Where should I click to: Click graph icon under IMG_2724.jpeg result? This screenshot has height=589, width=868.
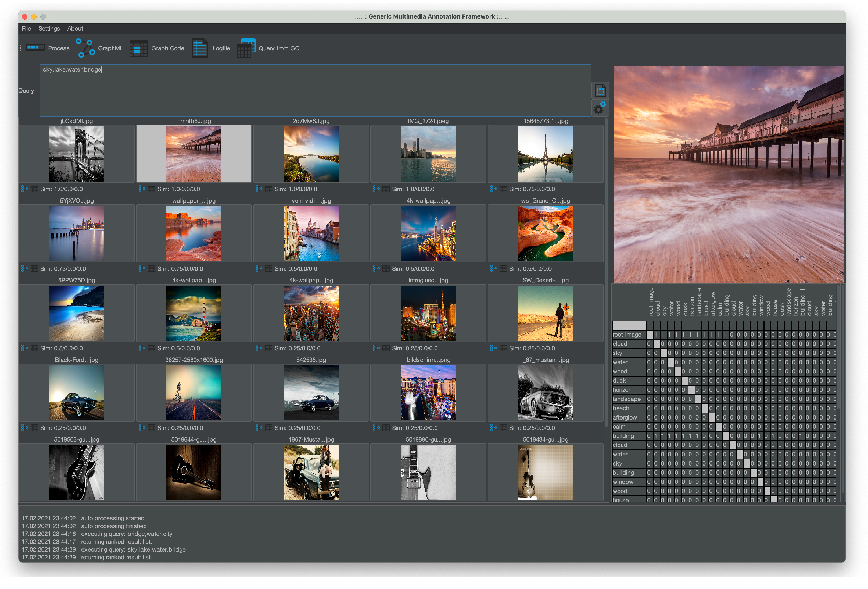376,189
